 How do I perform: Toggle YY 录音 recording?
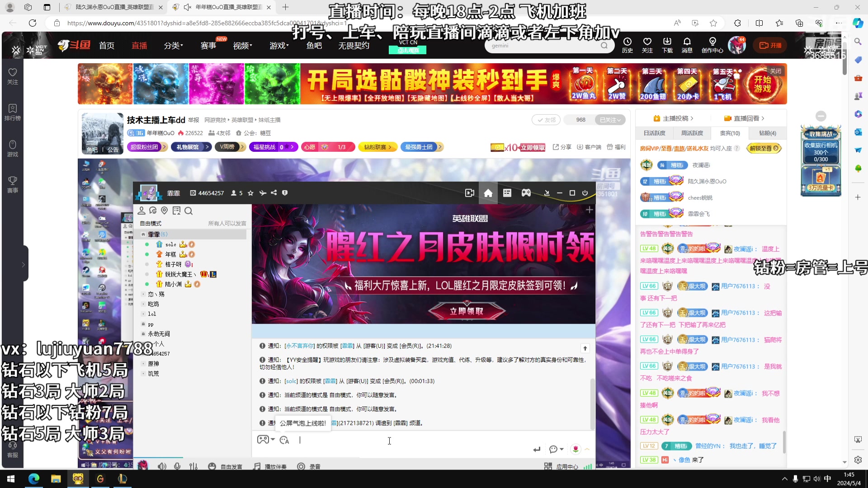pos(309,466)
